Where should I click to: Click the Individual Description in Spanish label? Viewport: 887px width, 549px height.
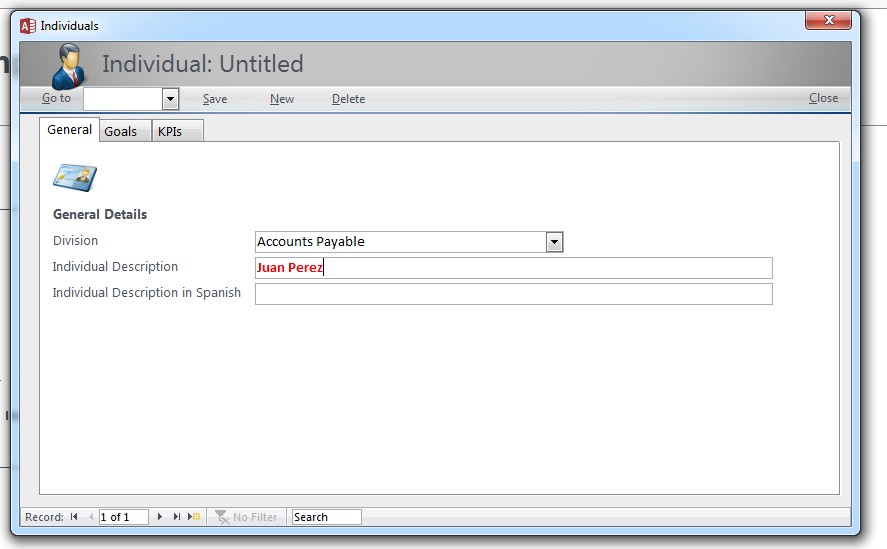coord(147,293)
